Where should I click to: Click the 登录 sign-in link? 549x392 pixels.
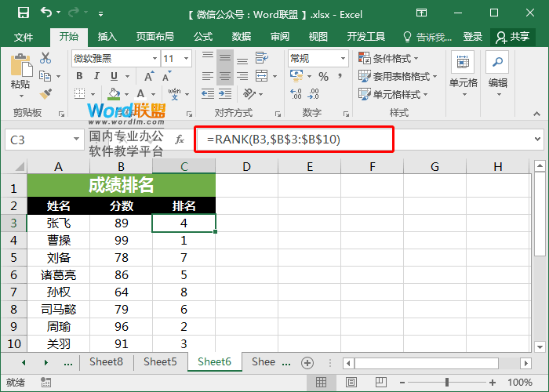[x=473, y=37]
